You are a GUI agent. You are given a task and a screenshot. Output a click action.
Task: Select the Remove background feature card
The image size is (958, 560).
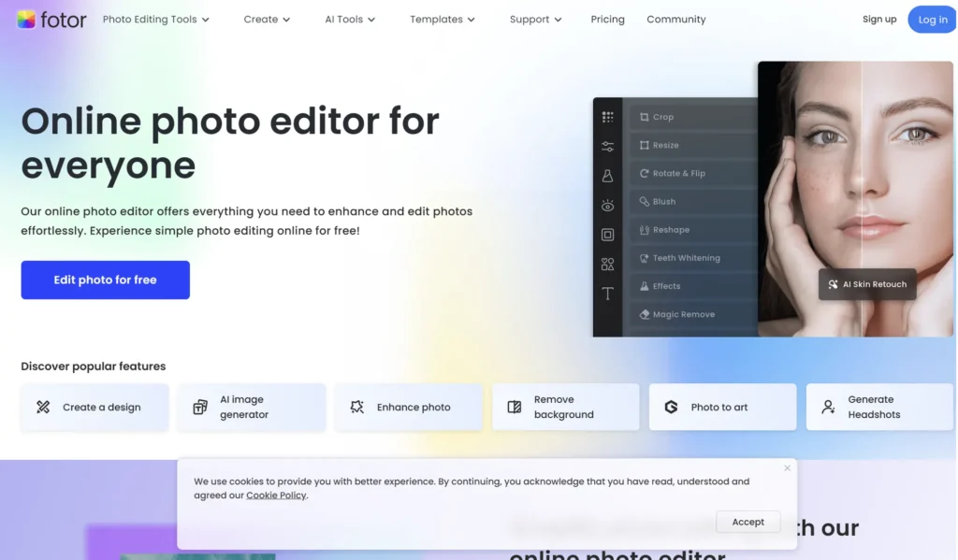[x=565, y=407]
